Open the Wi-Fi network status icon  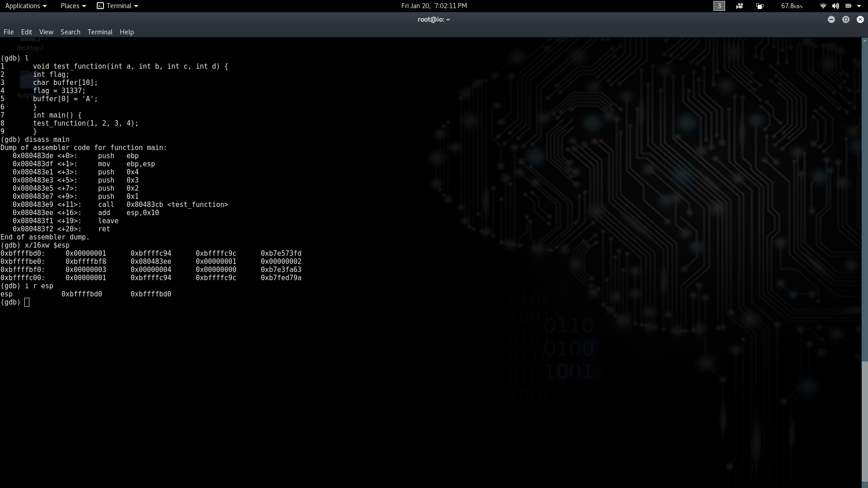(823, 6)
